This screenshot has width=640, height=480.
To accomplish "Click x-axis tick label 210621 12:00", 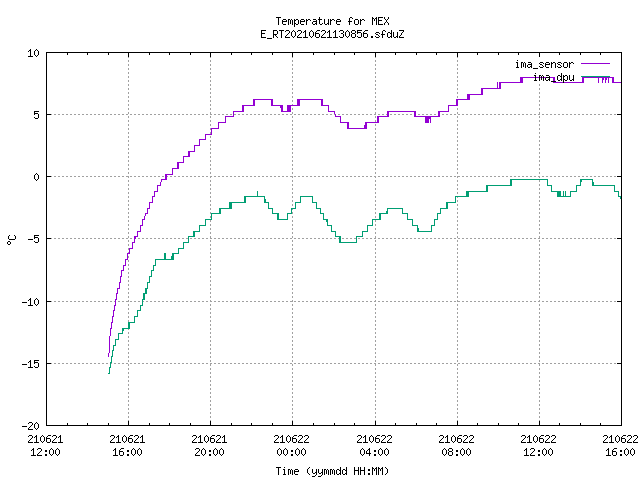I will click(45, 446).
